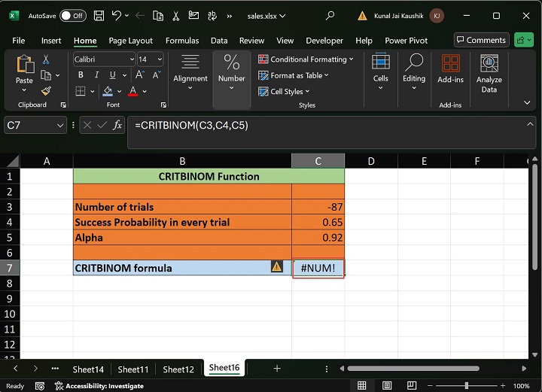The height and width of the screenshot is (392, 542).
Task: Expand the Cell Styles dropdown
Action: tap(285, 92)
